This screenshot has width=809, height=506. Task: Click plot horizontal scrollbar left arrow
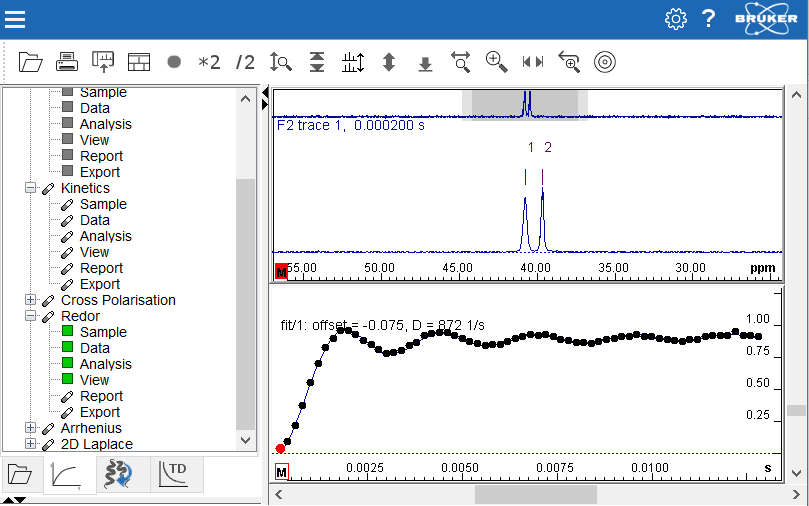coord(279,495)
